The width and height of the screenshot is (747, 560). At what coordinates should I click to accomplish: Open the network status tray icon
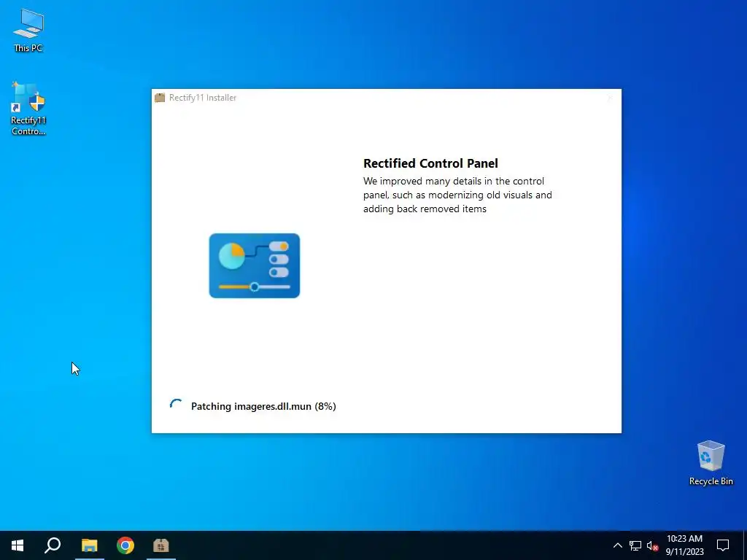(635, 545)
